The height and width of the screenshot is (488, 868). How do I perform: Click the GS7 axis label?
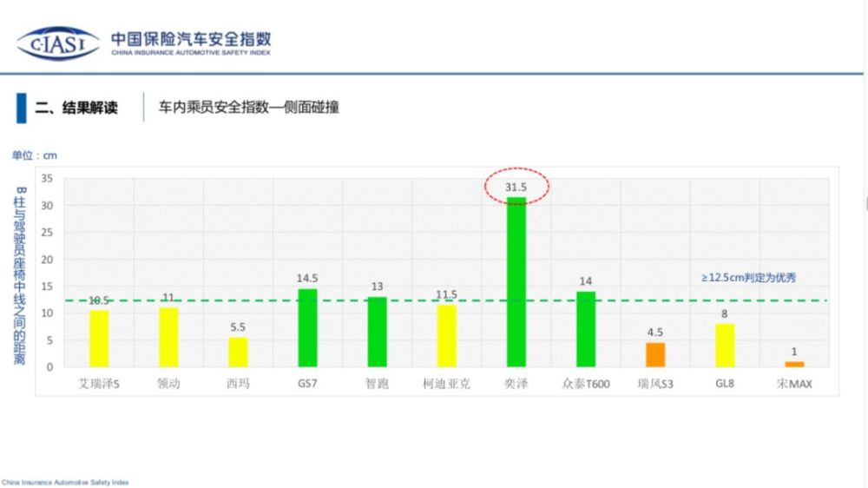coord(307,383)
